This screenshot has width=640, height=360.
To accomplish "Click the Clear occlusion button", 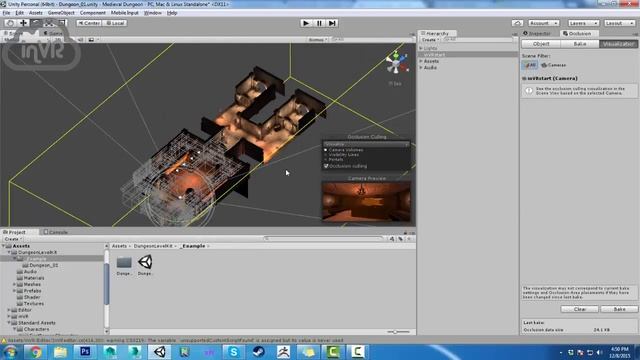I will [580, 309].
